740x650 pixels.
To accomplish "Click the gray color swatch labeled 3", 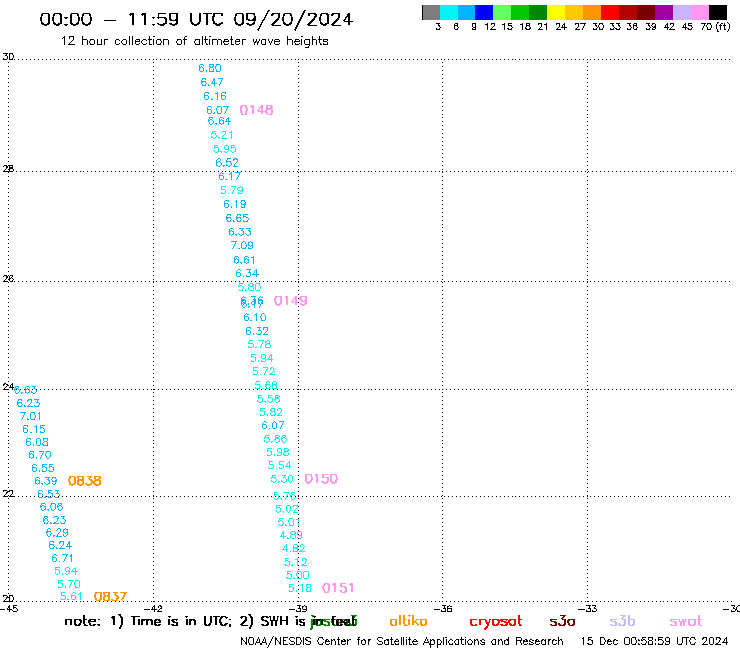I will pyautogui.click(x=431, y=12).
